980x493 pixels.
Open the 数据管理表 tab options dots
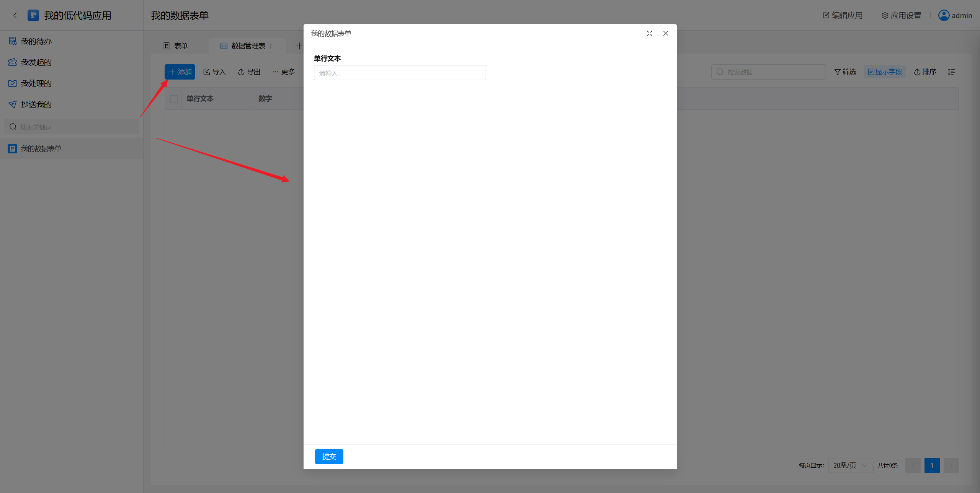click(x=271, y=46)
